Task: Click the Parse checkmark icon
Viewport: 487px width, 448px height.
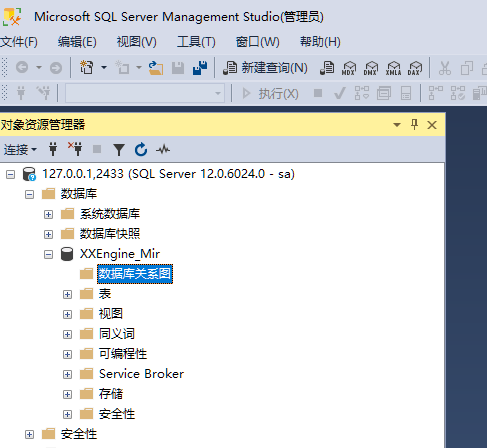Action: (x=340, y=93)
